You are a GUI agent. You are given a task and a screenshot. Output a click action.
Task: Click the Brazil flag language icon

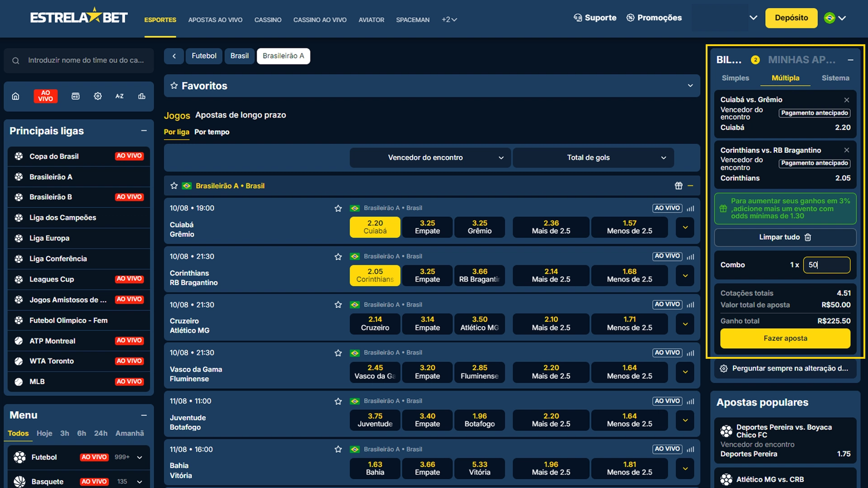coord(830,18)
